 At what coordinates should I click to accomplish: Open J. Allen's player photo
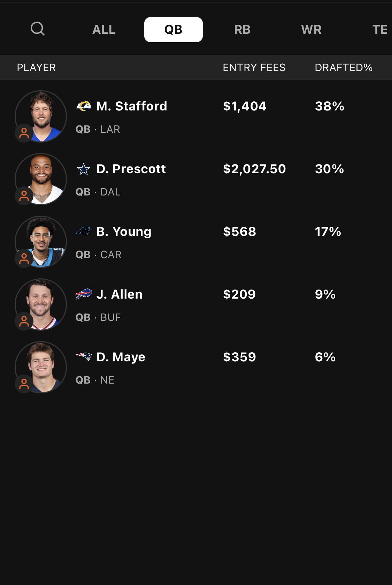(x=41, y=305)
